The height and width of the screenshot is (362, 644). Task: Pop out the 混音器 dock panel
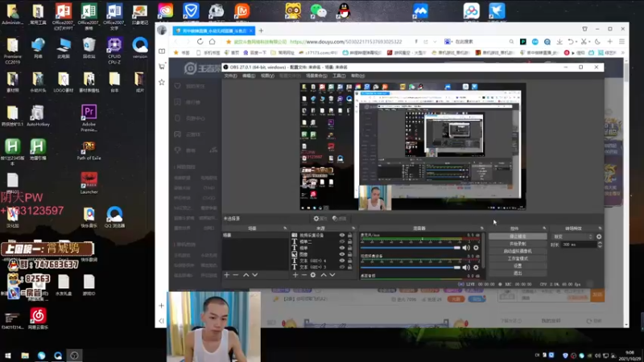(481, 228)
